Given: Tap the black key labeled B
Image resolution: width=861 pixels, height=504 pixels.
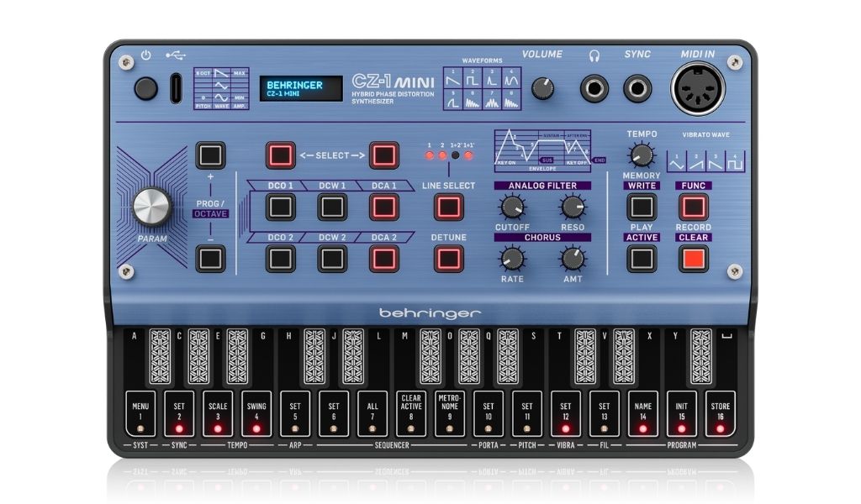Looking at the screenshot, I should tap(160, 356).
